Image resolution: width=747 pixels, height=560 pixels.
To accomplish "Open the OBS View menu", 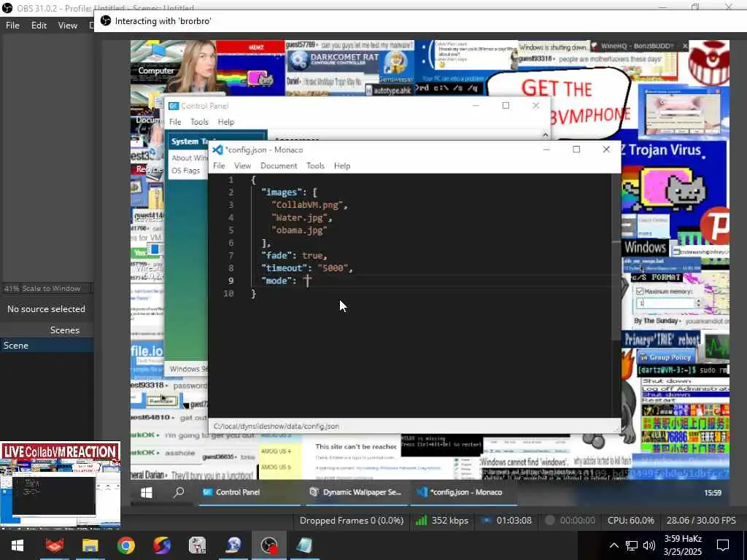I will 68,26.
